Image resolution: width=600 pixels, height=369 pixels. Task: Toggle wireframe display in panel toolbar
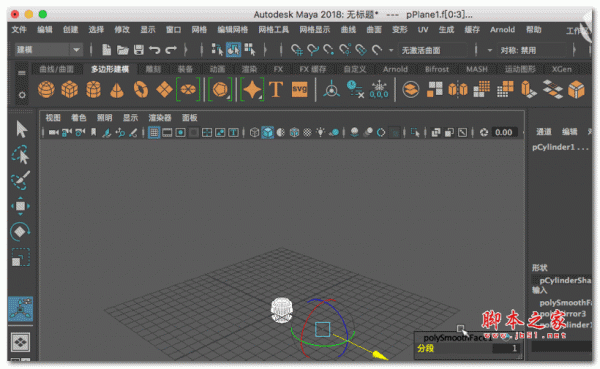[x=254, y=132]
